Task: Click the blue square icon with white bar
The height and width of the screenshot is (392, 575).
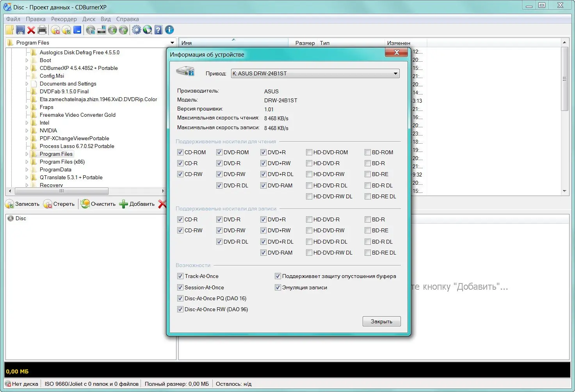Action: (77, 30)
